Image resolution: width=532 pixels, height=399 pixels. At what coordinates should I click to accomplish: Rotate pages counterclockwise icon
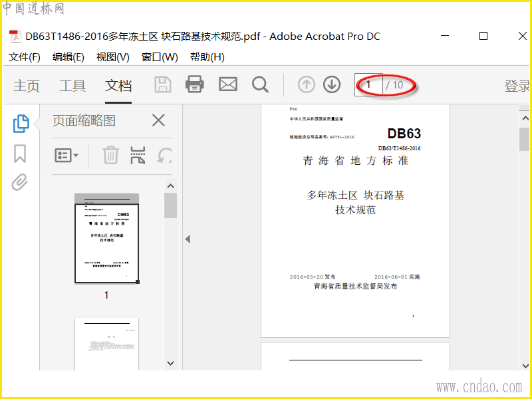coord(164,156)
